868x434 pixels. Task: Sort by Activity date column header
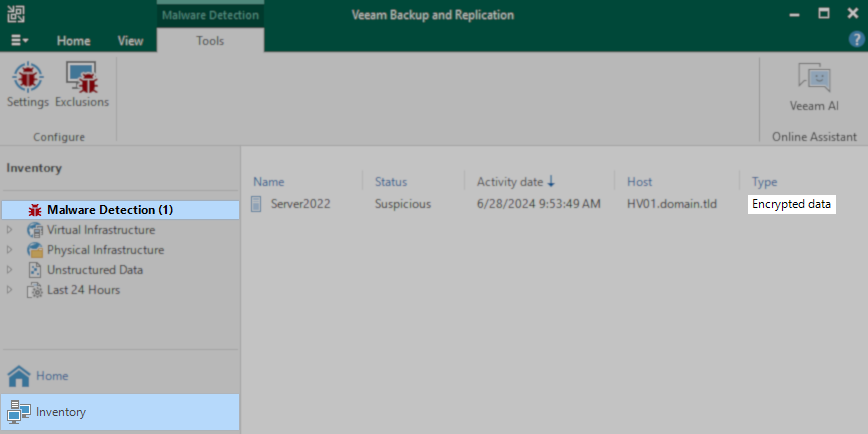[x=516, y=182]
